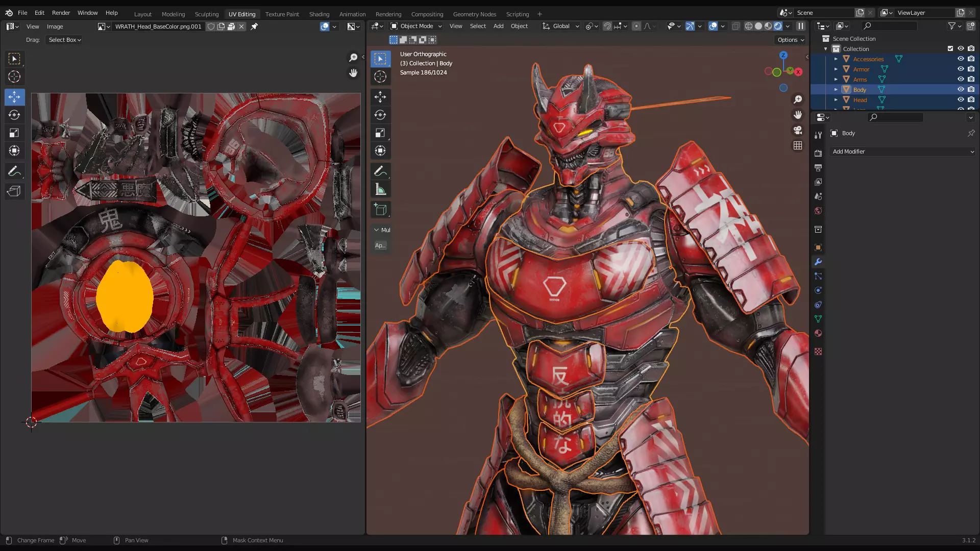Screen dimensions: 980x551
Task: Toggle camera view in 3D viewport
Action: [798, 130]
